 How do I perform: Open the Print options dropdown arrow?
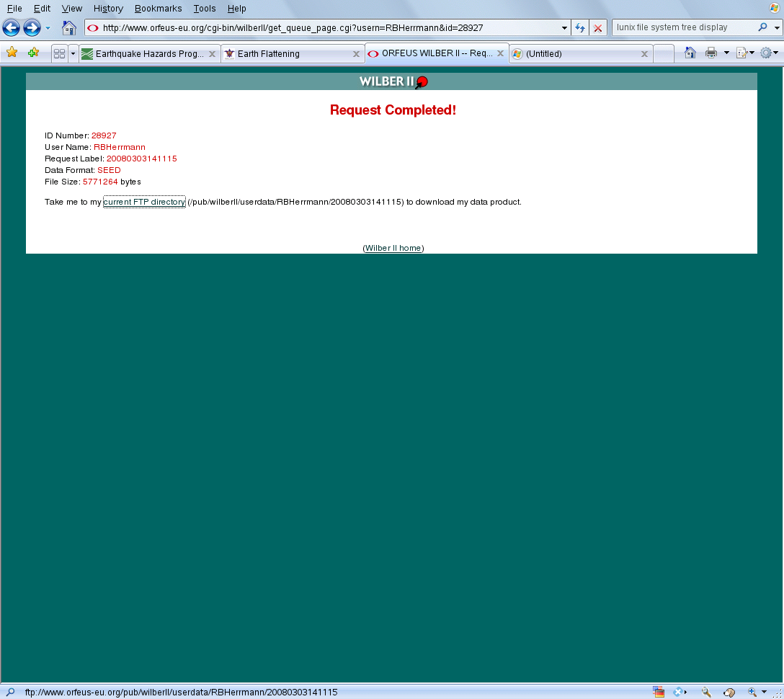pos(726,53)
